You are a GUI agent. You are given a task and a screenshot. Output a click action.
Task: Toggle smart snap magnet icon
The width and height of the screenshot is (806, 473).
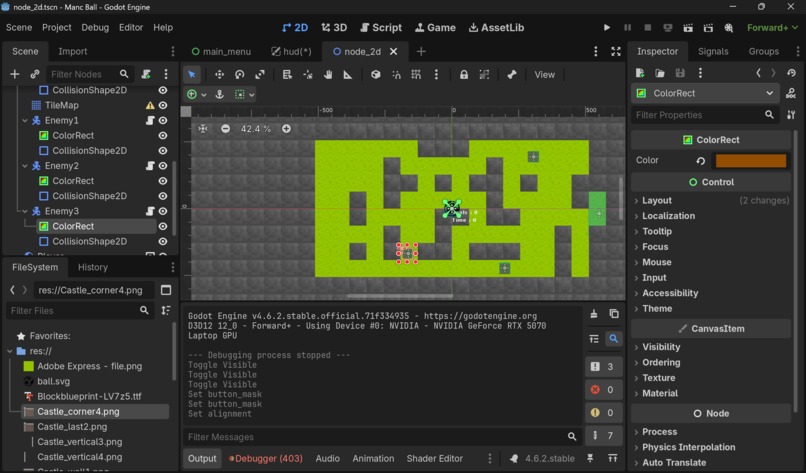[396, 75]
